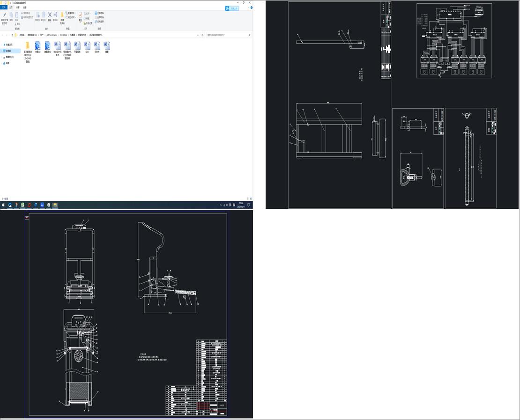Click the input language indicator in tray
Viewport: 520px width, 420px height.
tap(231, 205)
